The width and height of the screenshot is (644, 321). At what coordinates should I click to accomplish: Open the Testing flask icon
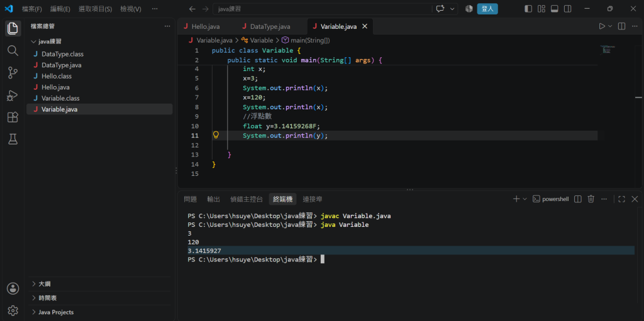point(13,139)
